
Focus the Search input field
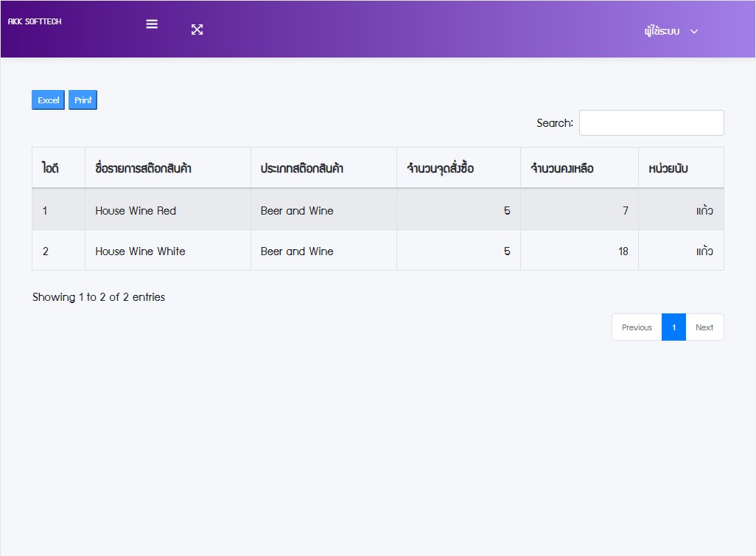pyautogui.click(x=651, y=123)
